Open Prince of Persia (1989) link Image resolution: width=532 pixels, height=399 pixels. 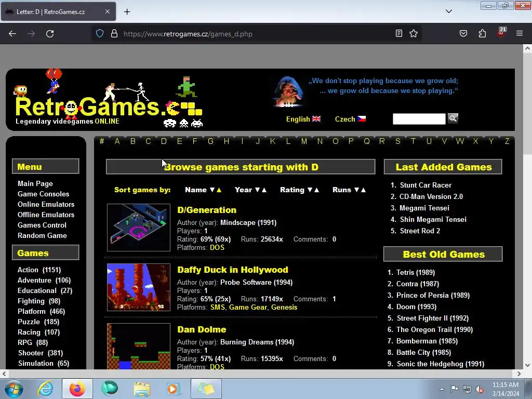tap(433, 295)
